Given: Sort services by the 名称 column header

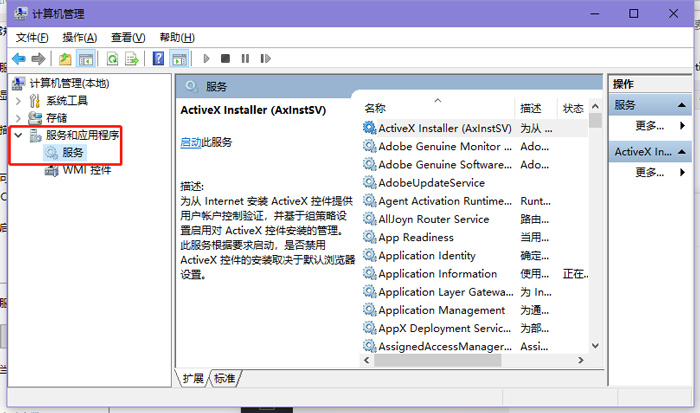Looking at the screenshot, I should click(375, 108).
